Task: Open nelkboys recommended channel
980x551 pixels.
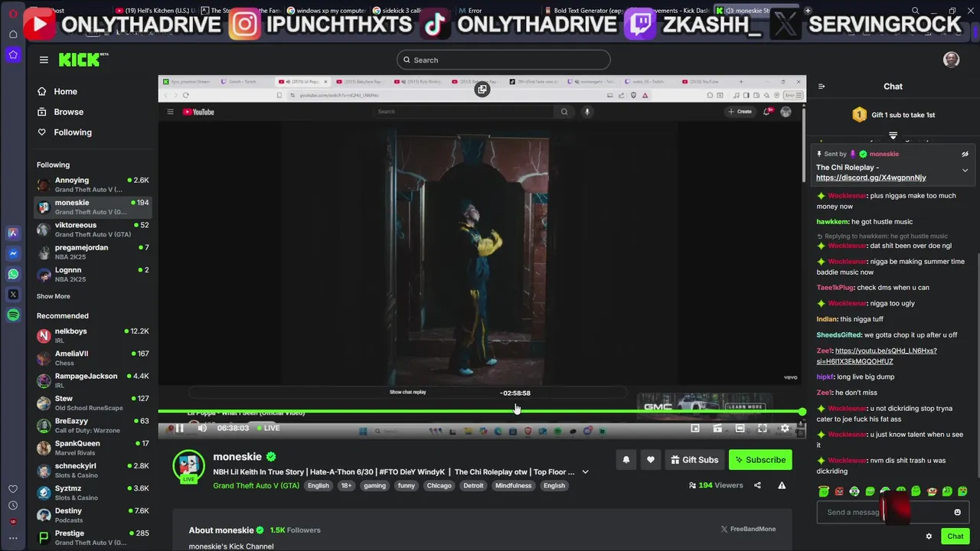Action: point(92,335)
